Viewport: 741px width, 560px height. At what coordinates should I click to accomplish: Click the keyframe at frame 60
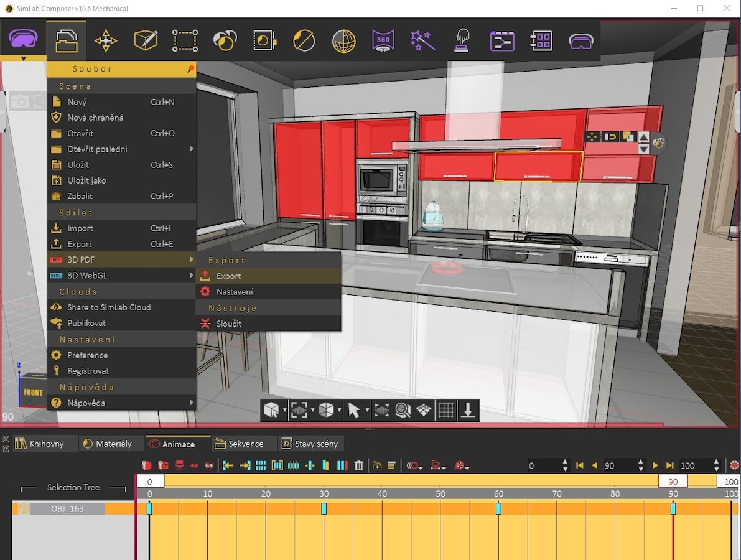pyautogui.click(x=498, y=508)
